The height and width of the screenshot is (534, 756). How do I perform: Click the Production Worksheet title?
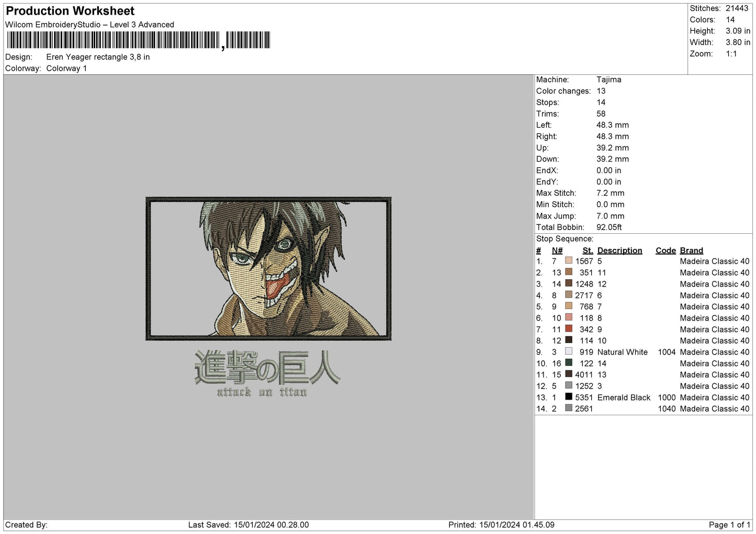point(70,11)
